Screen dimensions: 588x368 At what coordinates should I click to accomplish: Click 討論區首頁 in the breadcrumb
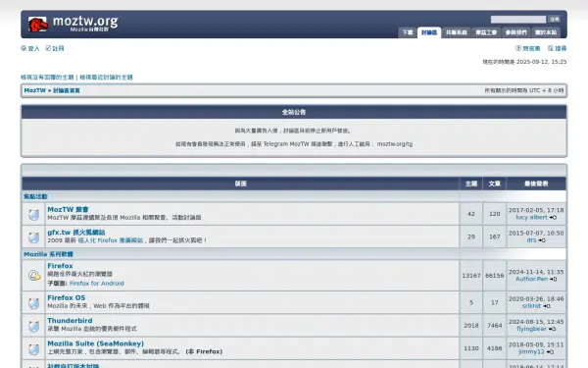click(67, 90)
